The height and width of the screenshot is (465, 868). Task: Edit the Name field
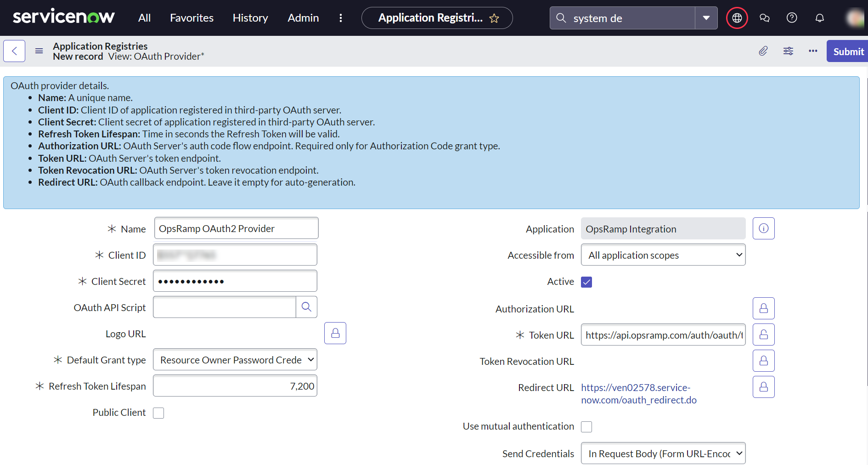(236, 228)
